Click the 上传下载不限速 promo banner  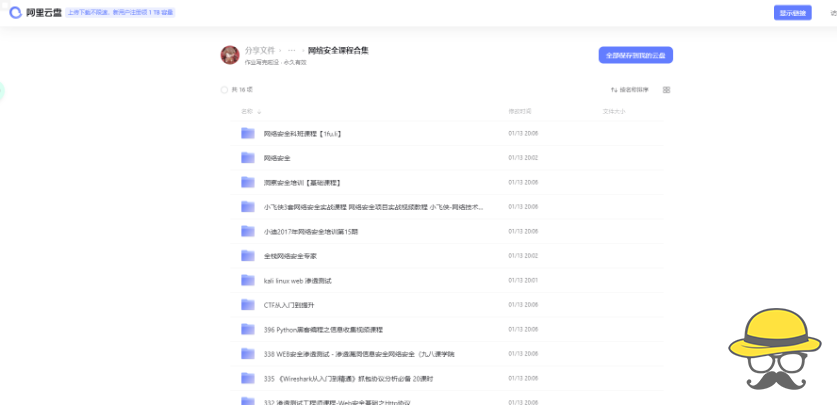point(121,12)
